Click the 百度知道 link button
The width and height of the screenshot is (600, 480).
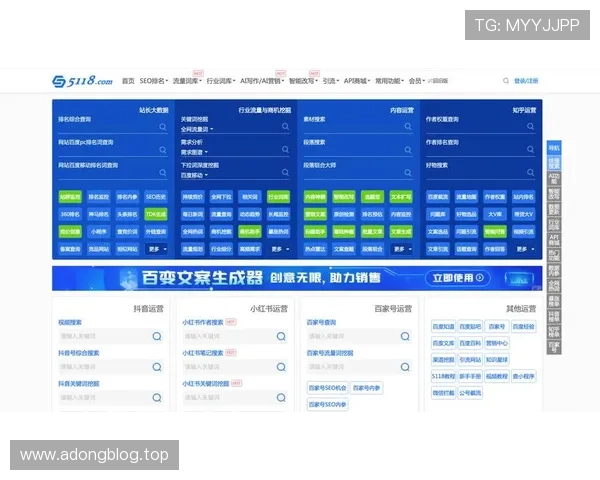pos(443,327)
